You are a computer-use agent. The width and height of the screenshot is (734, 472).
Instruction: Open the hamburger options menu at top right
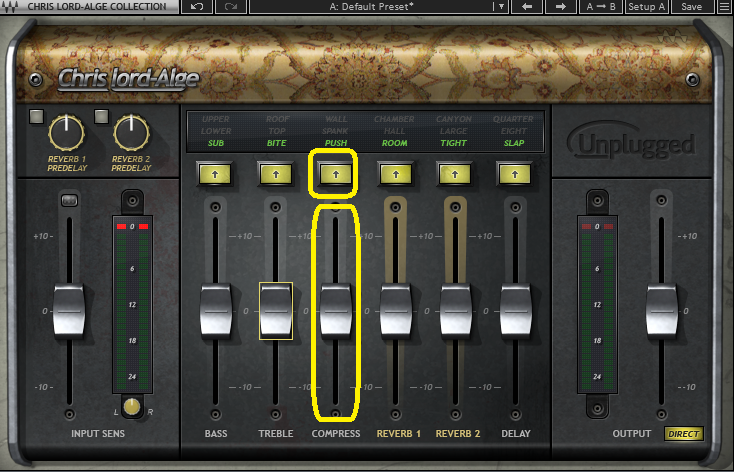point(723,7)
